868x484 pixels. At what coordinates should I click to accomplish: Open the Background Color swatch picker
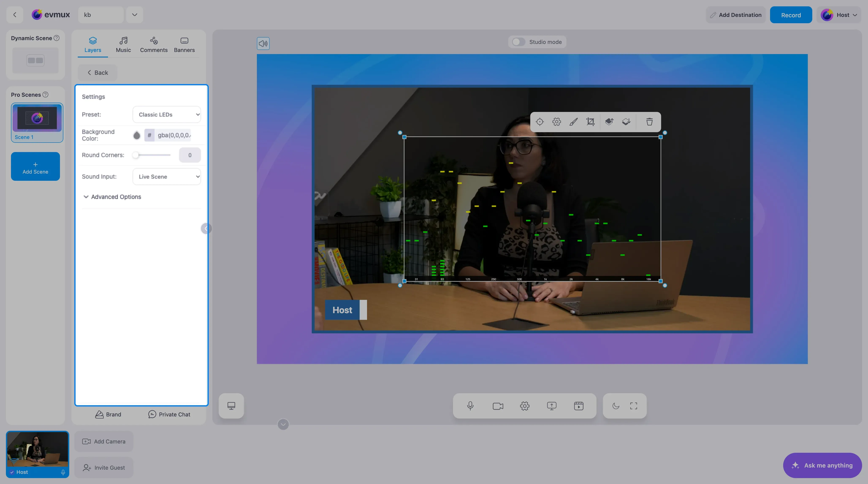pos(136,135)
